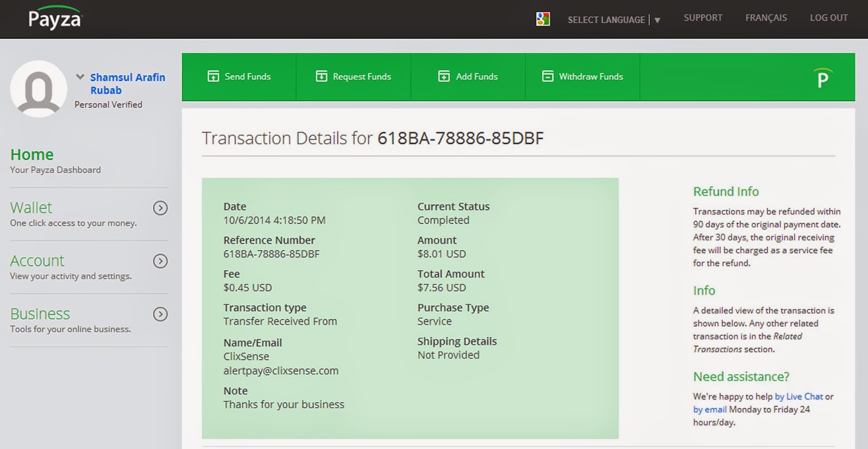Click the white P Payza icon
Viewport: 868px width, 449px height.
tap(822, 78)
